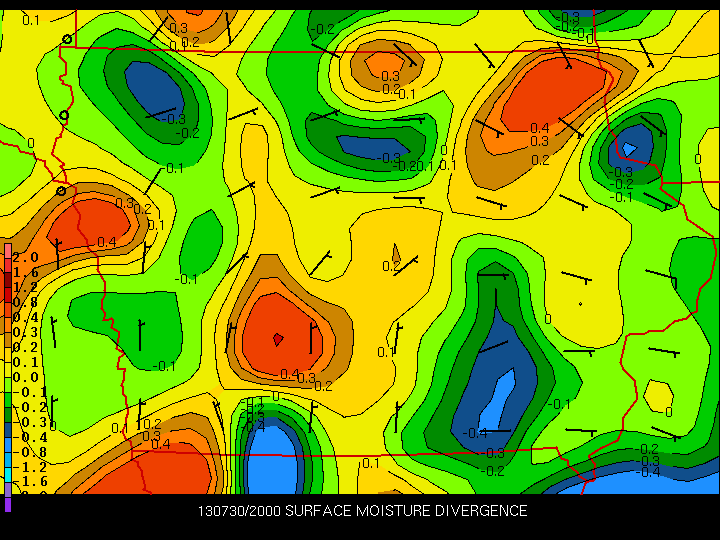Click the small red diamond at central maximum
Image resolution: width=720 pixels, height=540 pixels.
point(278,340)
